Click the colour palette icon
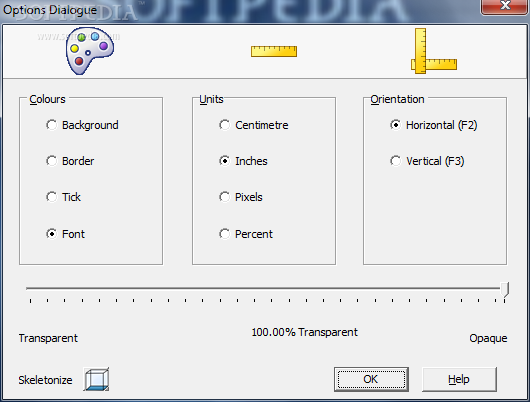530x402 pixels. click(90, 51)
